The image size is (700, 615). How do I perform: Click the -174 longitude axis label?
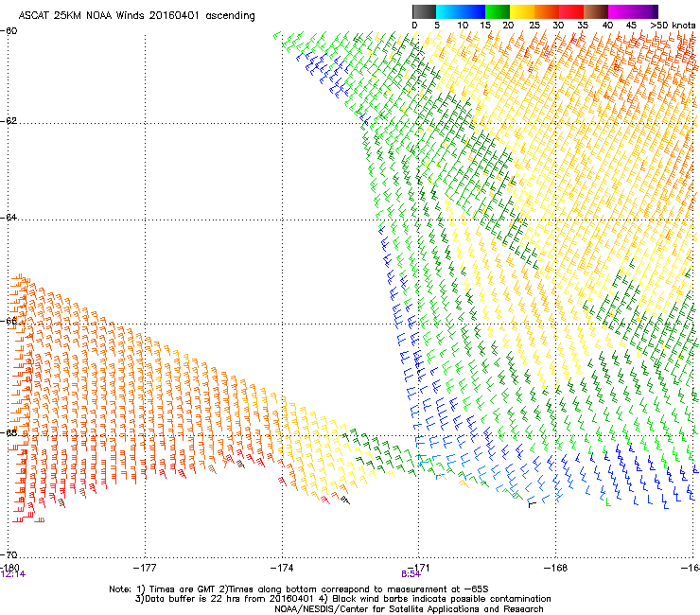point(282,567)
